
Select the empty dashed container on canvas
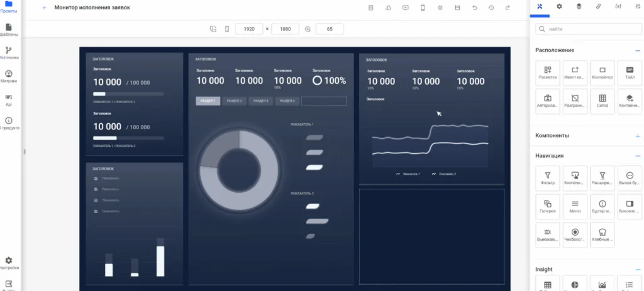tap(431, 236)
